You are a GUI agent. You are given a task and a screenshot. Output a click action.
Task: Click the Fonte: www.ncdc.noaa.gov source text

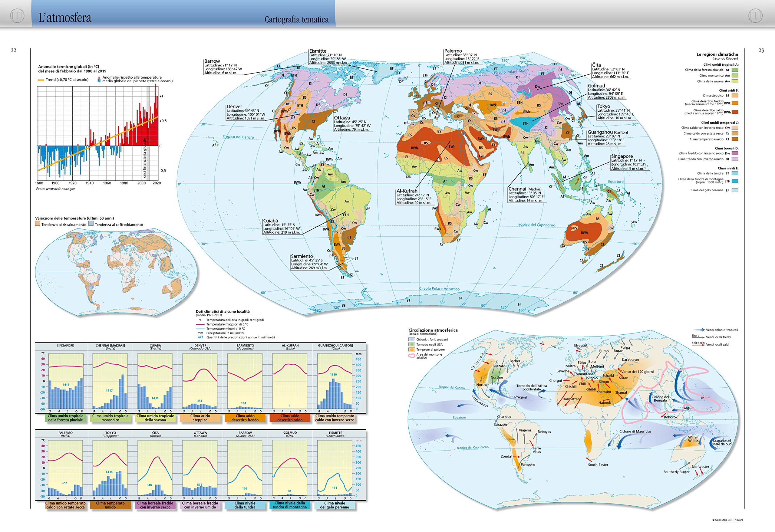pos(55,189)
